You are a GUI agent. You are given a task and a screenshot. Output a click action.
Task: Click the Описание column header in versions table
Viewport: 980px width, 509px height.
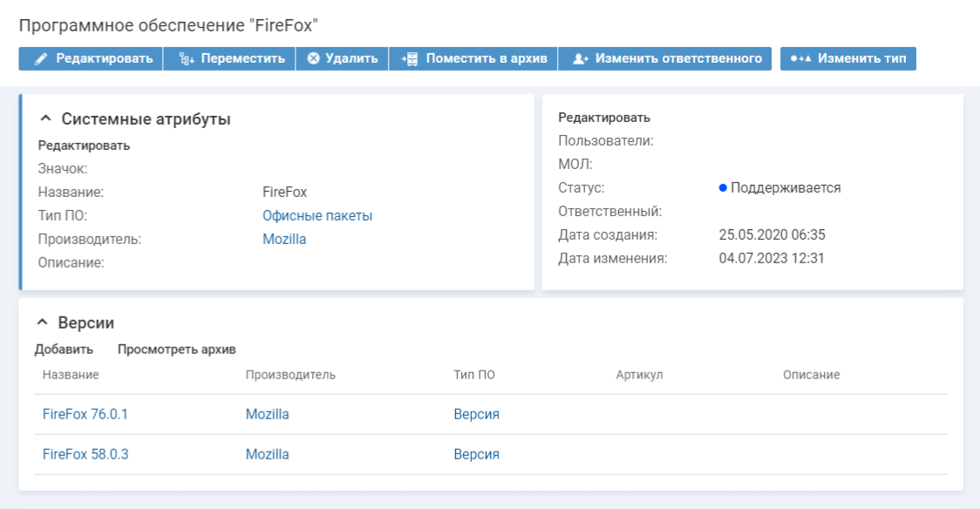click(x=811, y=375)
